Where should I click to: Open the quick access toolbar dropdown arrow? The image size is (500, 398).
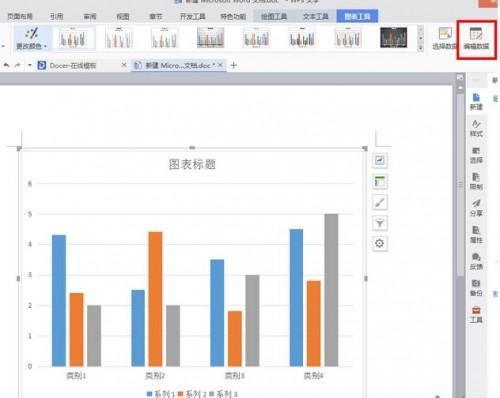coord(30,65)
